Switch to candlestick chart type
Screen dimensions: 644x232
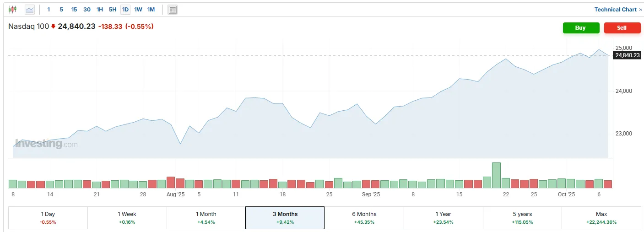point(12,9)
